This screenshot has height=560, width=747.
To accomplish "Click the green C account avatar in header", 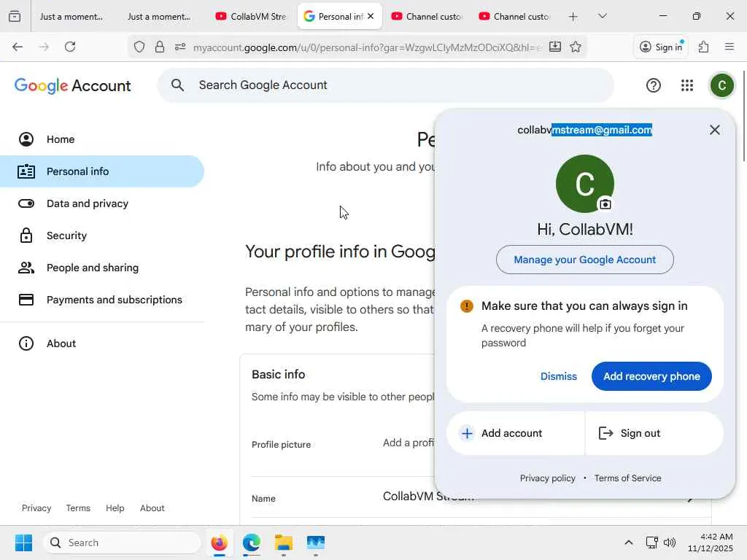I will pyautogui.click(x=721, y=85).
